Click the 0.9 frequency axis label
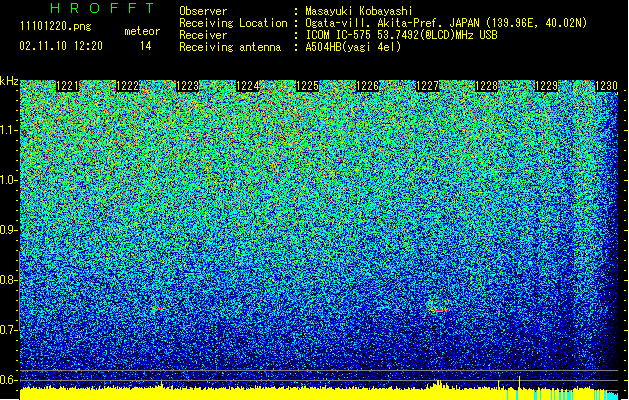This screenshot has width=629, height=400. click(x=8, y=230)
